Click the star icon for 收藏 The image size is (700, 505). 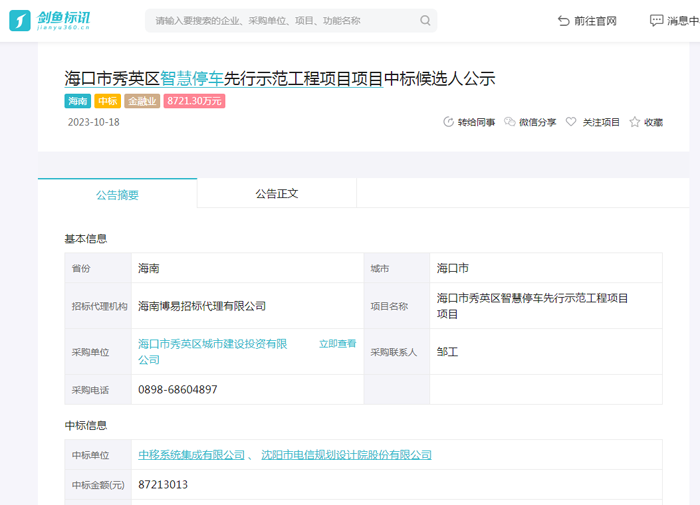point(634,122)
